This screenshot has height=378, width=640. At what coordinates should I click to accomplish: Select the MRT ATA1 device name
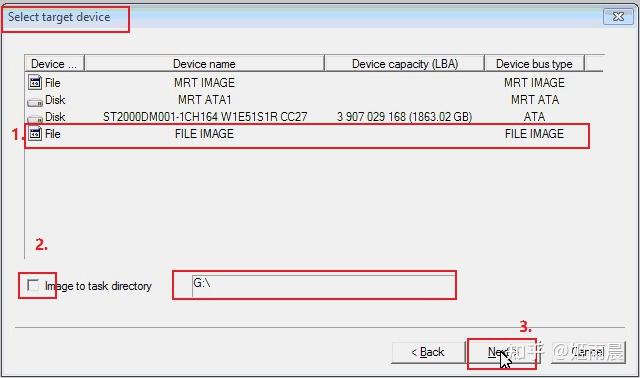(x=204, y=100)
